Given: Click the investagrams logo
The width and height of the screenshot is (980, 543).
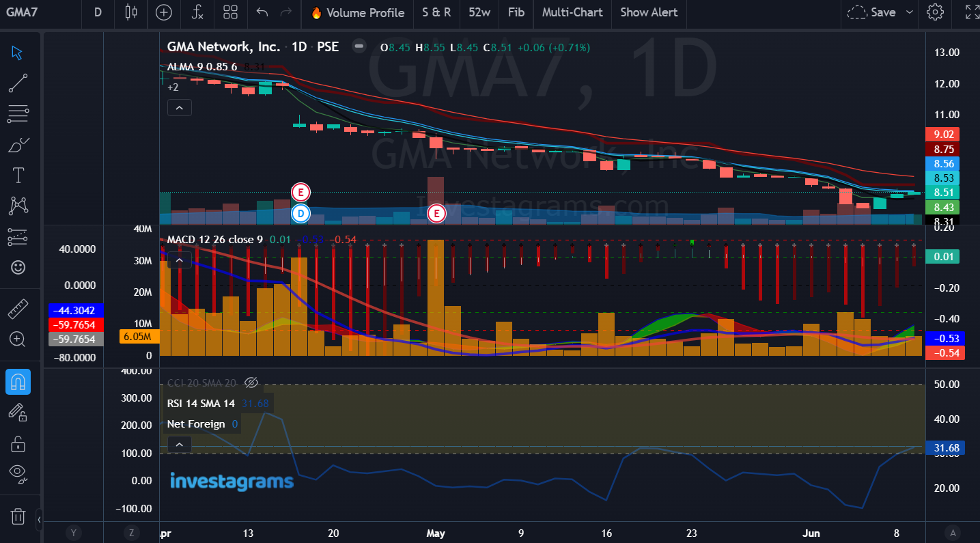Looking at the screenshot, I should [232, 482].
